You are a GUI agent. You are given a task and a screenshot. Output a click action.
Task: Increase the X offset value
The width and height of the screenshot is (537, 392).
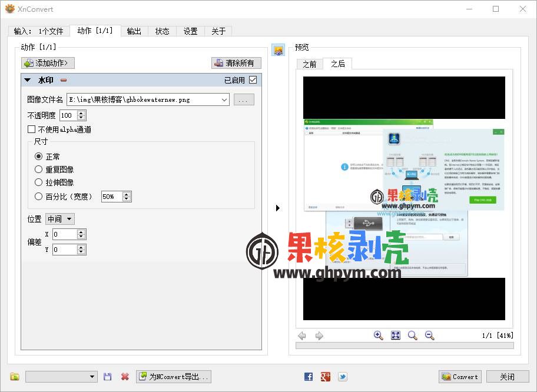pos(81,232)
